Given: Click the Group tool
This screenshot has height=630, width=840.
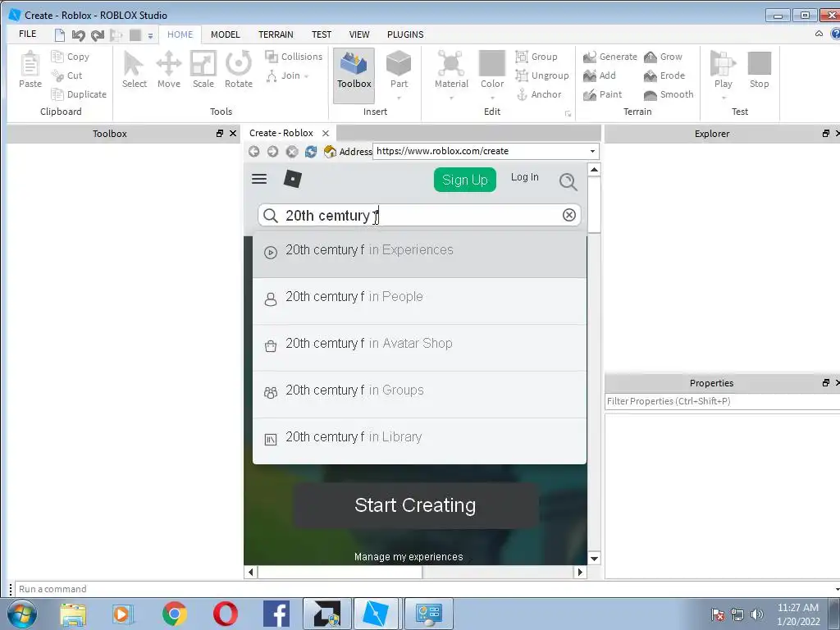Looking at the screenshot, I should 536,57.
